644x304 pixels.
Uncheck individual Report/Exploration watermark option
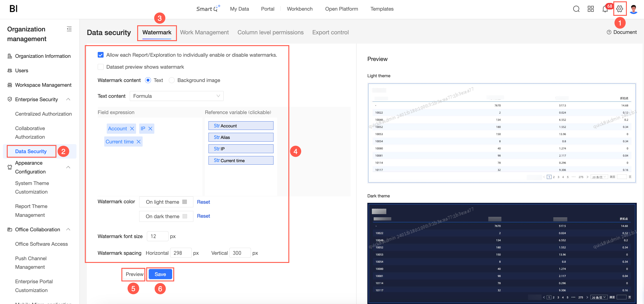(x=100, y=55)
